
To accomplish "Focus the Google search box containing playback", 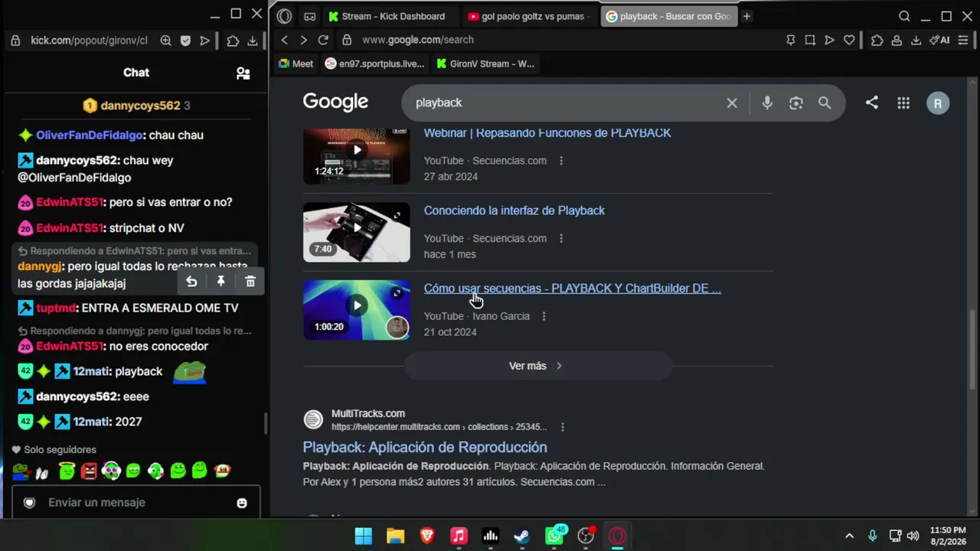I will tap(567, 103).
